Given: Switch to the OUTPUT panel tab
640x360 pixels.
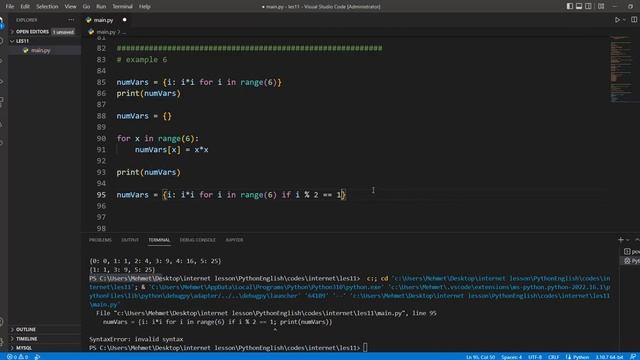Looking at the screenshot, I should pos(130,240).
